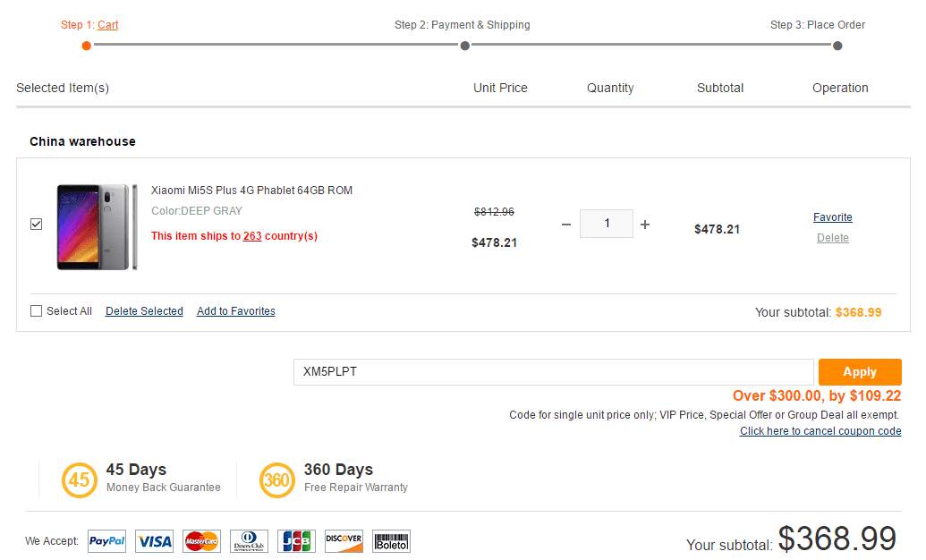Click the Boleto payment icon
The image size is (926, 560).
point(391,541)
